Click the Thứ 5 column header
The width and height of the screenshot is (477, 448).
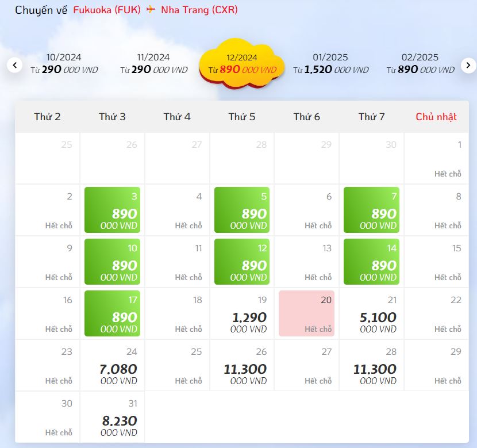[x=242, y=117]
